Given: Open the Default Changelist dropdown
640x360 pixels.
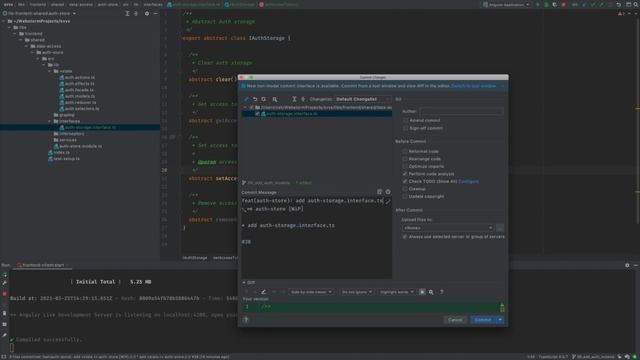Looking at the screenshot, I should [x=362, y=99].
